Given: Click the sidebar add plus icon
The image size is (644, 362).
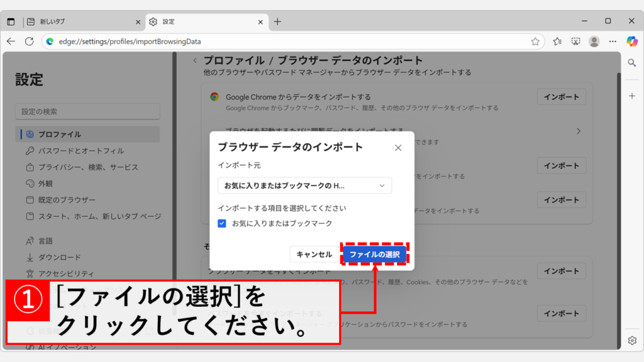Looking at the screenshot, I should [x=632, y=96].
